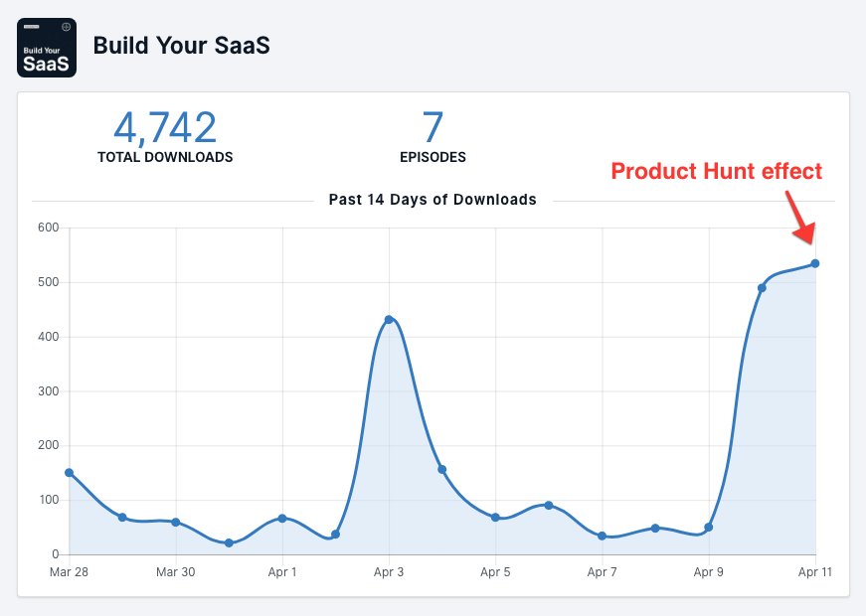Image resolution: width=866 pixels, height=616 pixels.
Task: Click the TOTAL DOWNLOADS caption
Action: pos(165,157)
